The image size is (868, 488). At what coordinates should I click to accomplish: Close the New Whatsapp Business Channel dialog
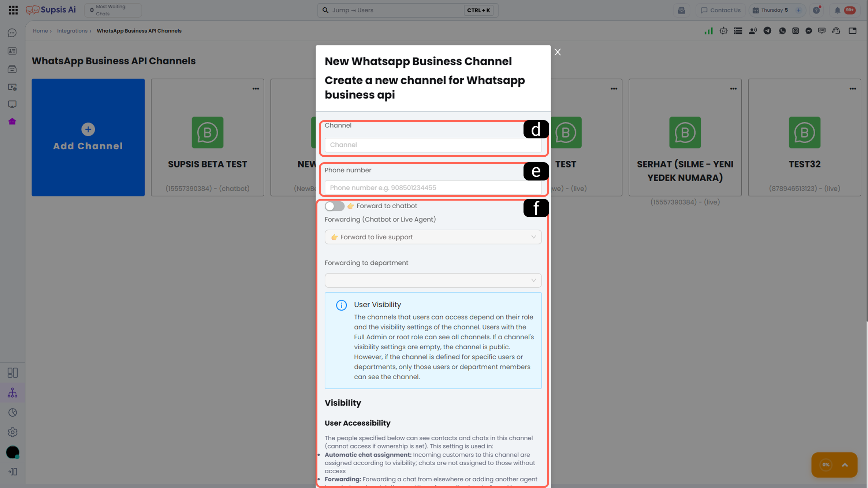click(558, 52)
